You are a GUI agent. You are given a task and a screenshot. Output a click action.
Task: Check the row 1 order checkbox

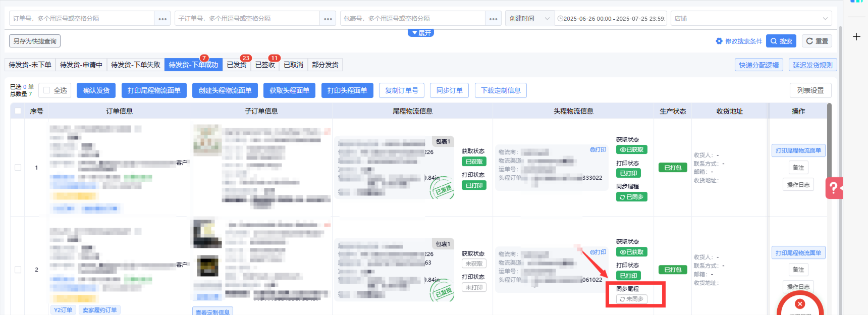tap(18, 168)
